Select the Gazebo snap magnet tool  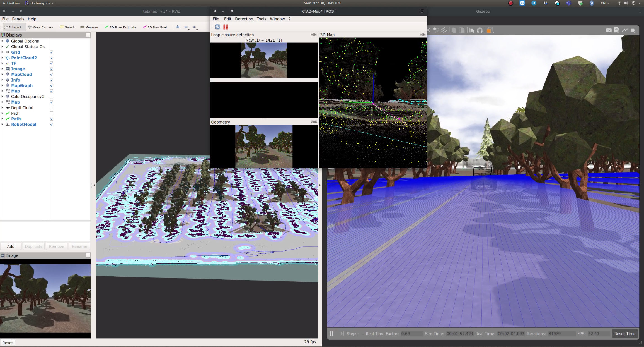click(480, 30)
